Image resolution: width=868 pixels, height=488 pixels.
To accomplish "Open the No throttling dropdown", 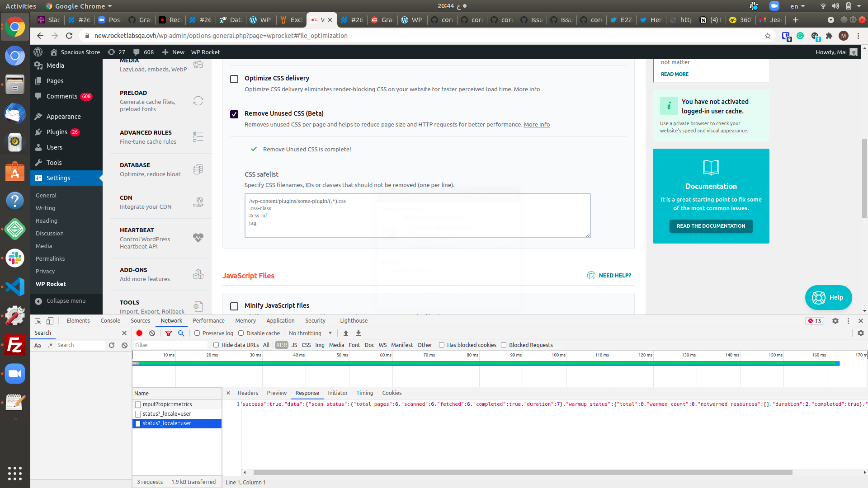I will point(311,333).
